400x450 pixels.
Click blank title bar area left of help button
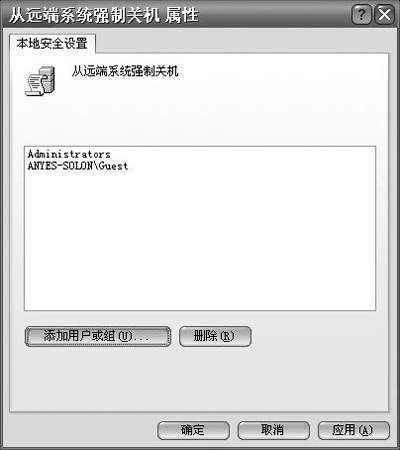pos(273,15)
